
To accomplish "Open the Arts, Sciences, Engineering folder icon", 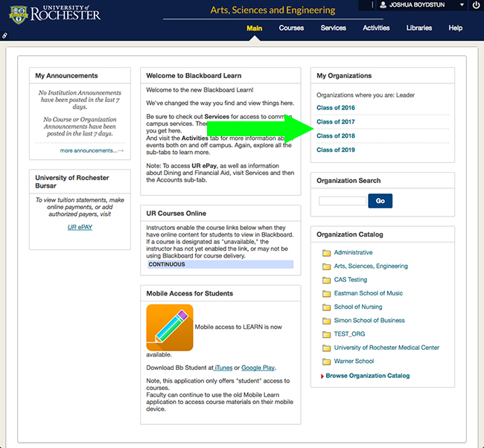I will tap(326, 266).
